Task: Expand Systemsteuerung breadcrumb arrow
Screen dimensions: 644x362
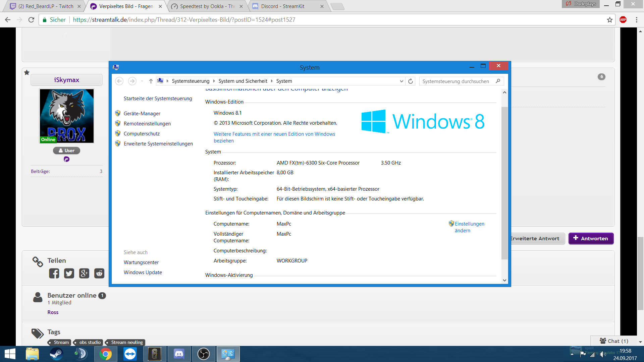Action: click(x=214, y=81)
